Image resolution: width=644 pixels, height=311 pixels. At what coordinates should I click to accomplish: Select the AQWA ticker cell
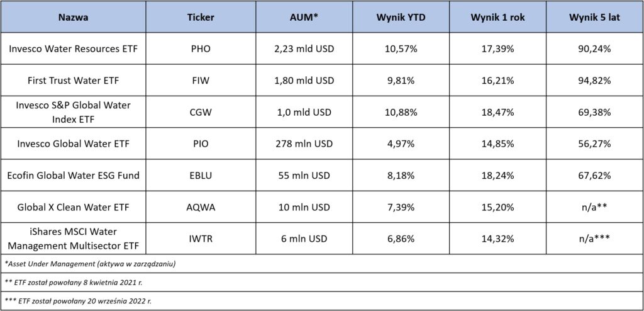(x=201, y=207)
